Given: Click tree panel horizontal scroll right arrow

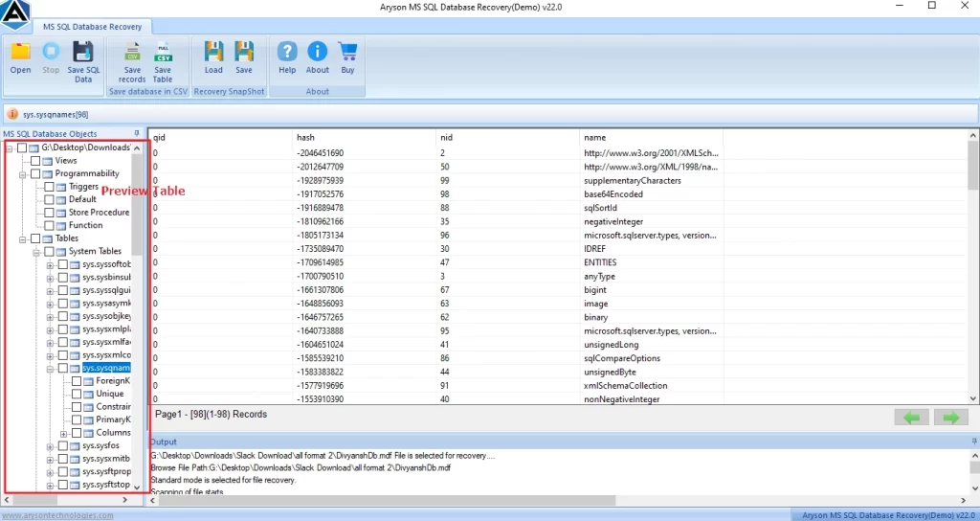Looking at the screenshot, I should (x=124, y=500).
